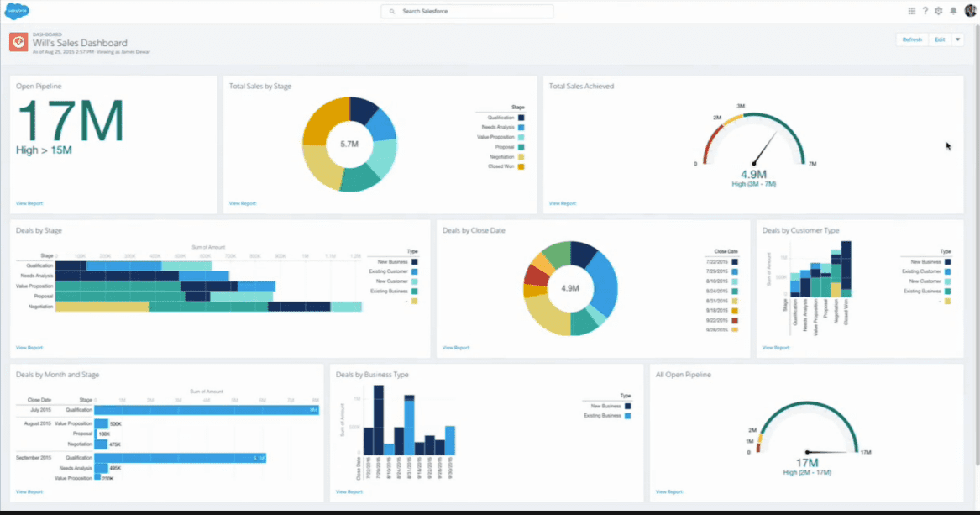Open View Report under Open Pipeline
Image resolution: width=980 pixels, height=515 pixels.
tap(29, 203)
